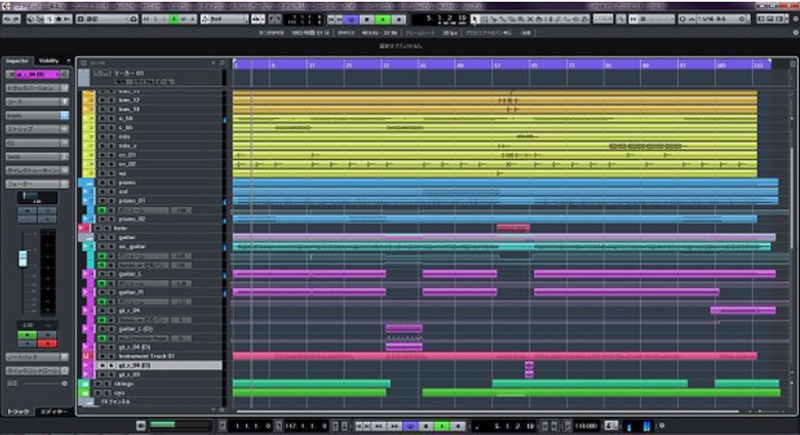Screen dimensions: 800x435
Task: Open the ノートパッド section in the inspector
Action: [37, 357]
